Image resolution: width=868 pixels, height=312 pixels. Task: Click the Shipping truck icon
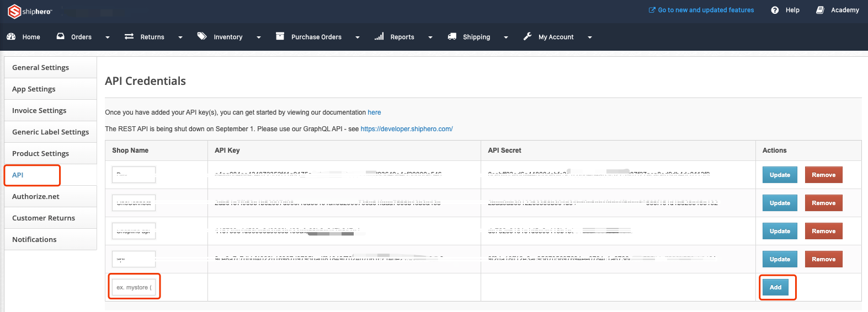(x=452, y=36)
